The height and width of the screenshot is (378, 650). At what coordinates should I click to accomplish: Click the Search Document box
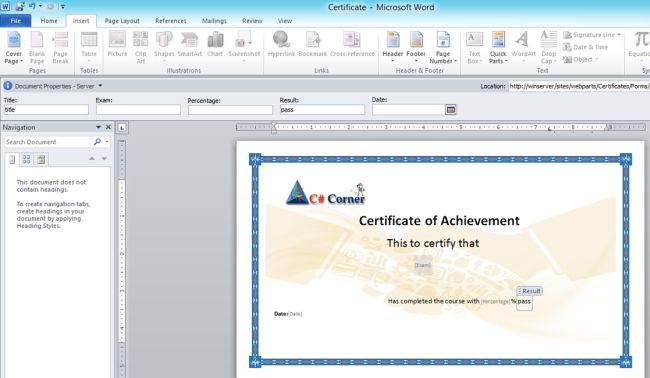click(x=48, y=142)
